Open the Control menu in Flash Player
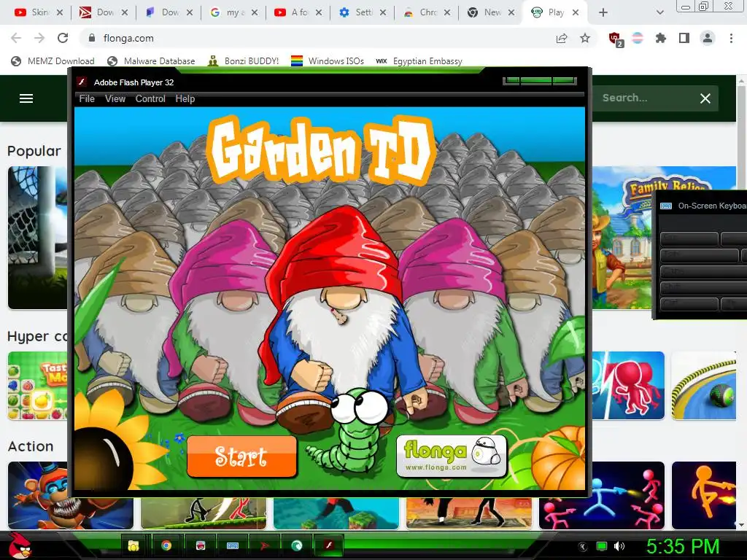 (150, 98)
